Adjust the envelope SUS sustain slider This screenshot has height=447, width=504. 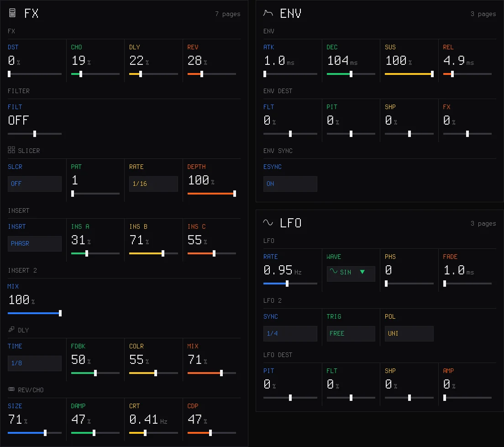[x=409, y=74]
